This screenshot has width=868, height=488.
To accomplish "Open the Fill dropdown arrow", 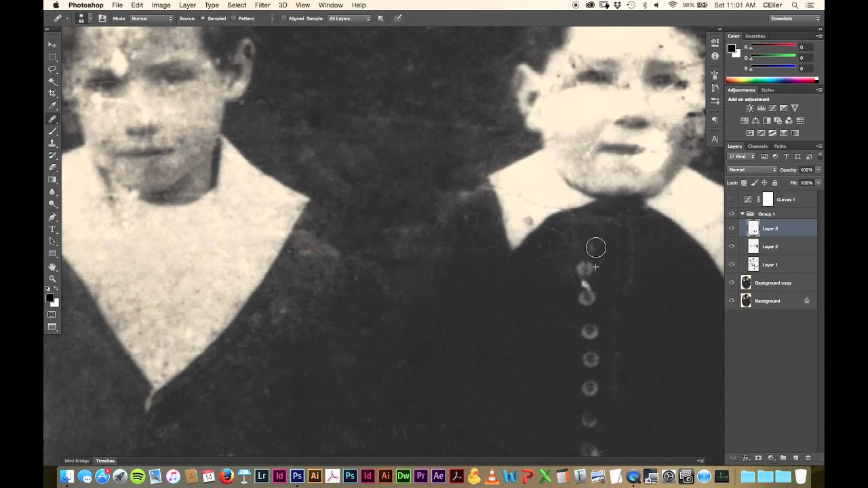I will click(818, 183).
